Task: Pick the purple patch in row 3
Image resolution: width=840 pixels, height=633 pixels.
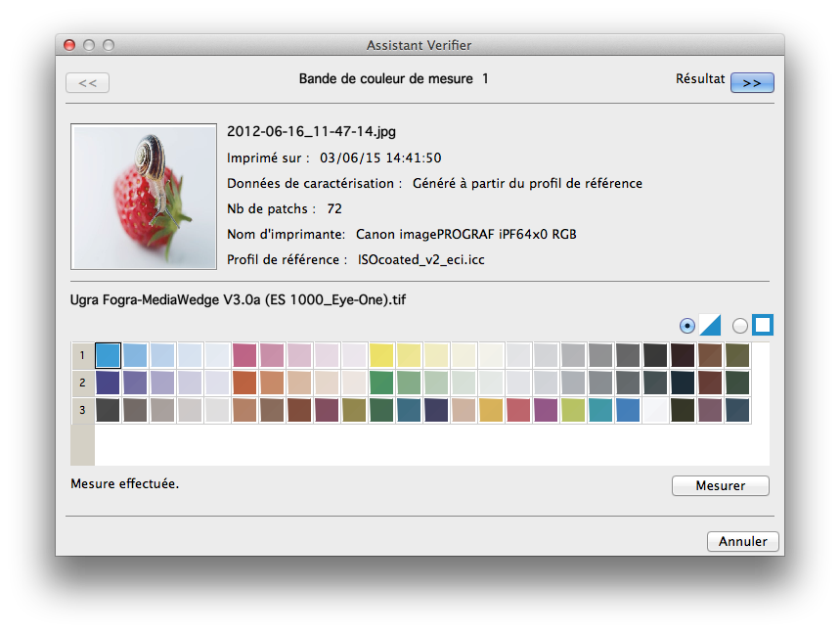Action: coord(546,410)
